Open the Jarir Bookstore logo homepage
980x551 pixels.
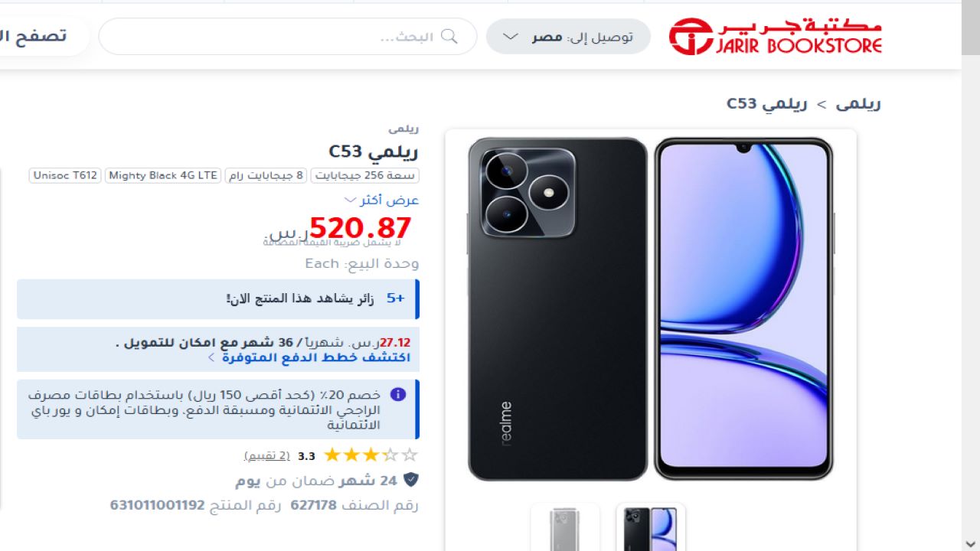click(x=775, y=36)
